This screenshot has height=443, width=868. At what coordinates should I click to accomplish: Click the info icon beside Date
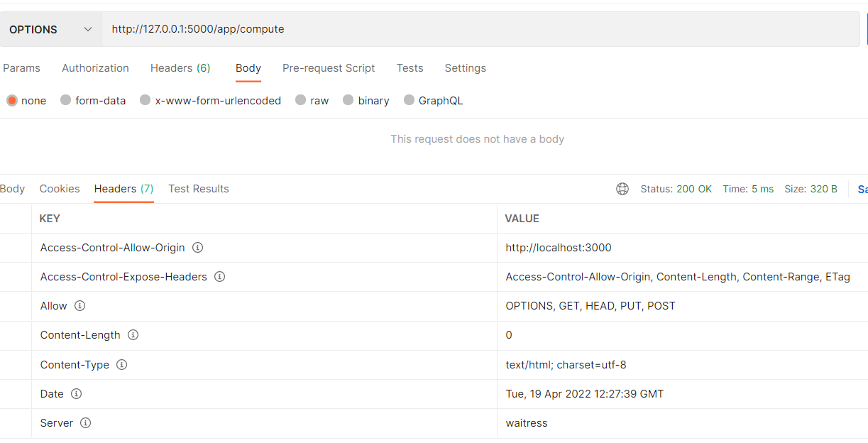point(76,394)
